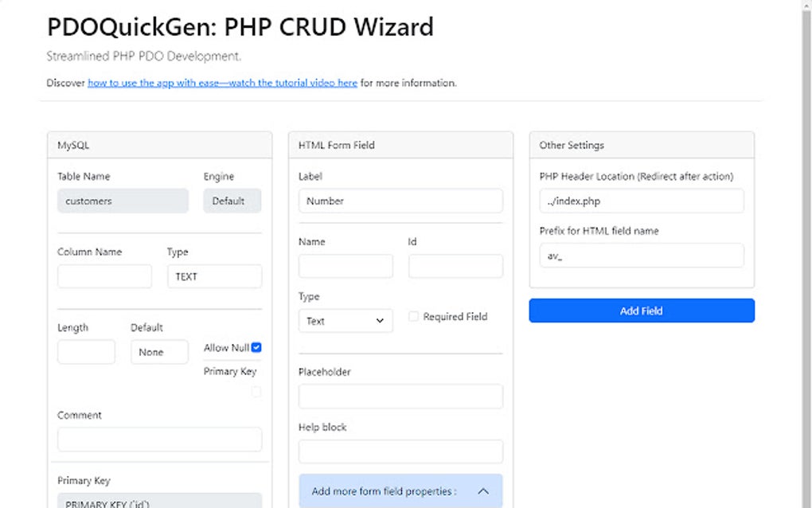Open the HTML field Type dropdown
This screenshot has width=812, height=508.
[345, 321]
